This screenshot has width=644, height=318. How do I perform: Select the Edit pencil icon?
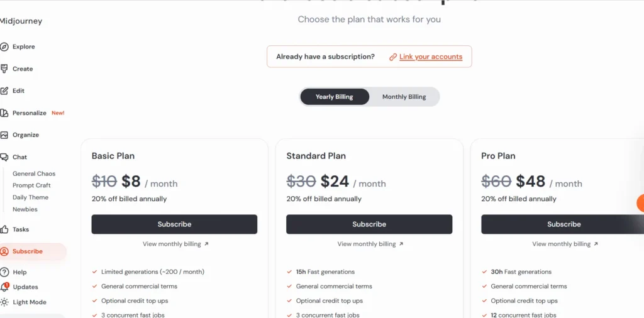[4, 91]
